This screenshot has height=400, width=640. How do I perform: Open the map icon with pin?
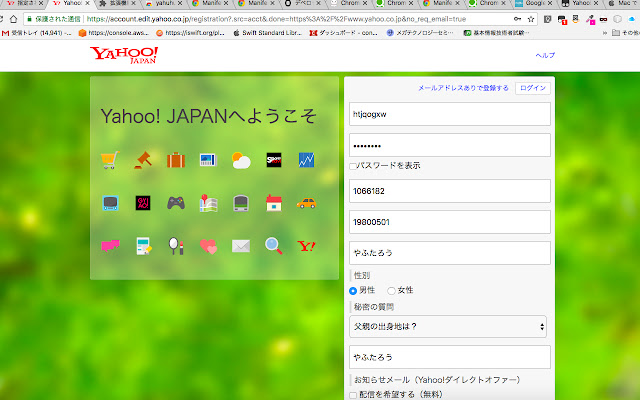pyautogui.click(x=208, y=203)
